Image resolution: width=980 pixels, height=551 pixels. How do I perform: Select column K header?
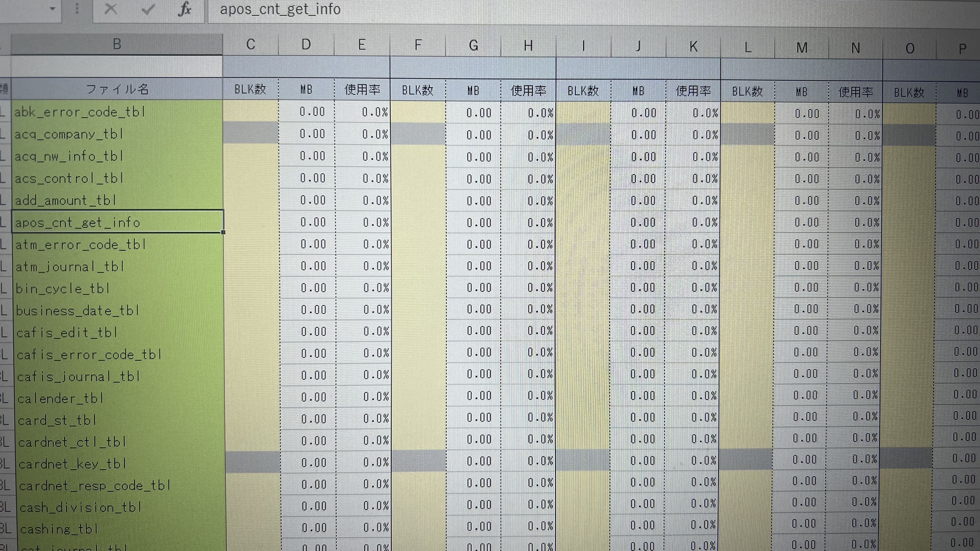tap(693, 47)
